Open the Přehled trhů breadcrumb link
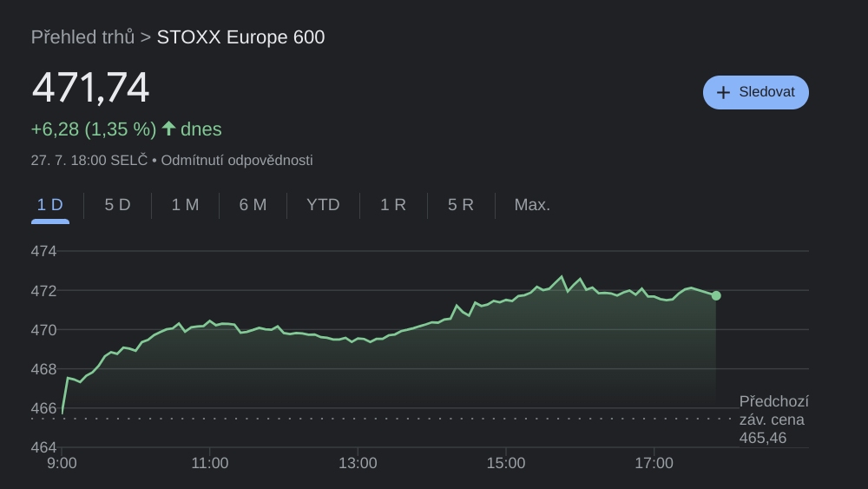868x489 pixels. click(82, 37)
